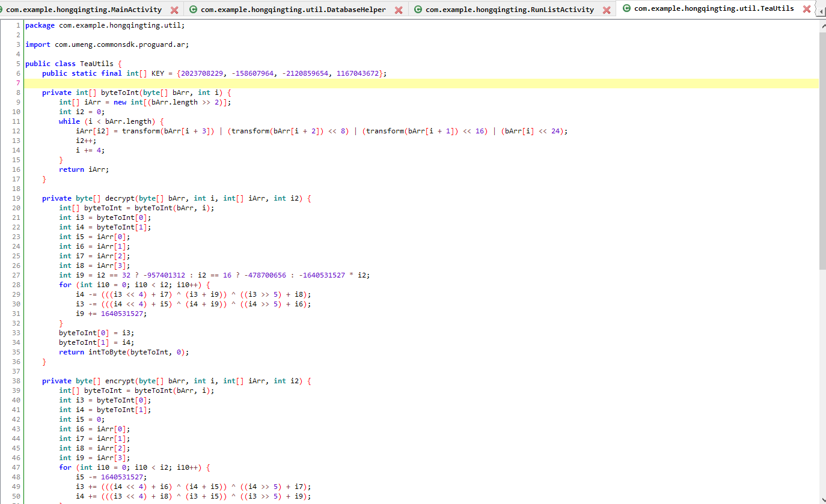Click the class icon on RunListActivity tab

point(418,10)
